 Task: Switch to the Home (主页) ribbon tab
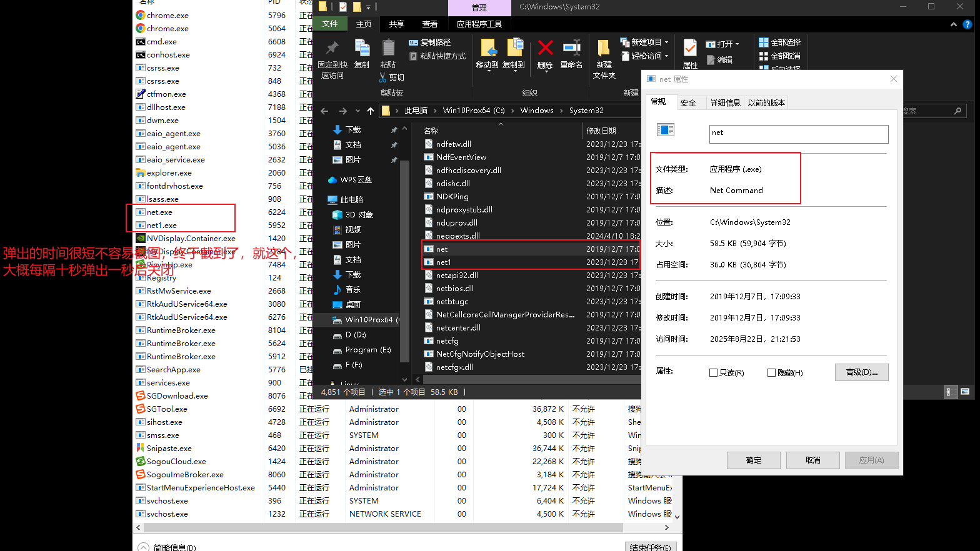coord(364,24)
